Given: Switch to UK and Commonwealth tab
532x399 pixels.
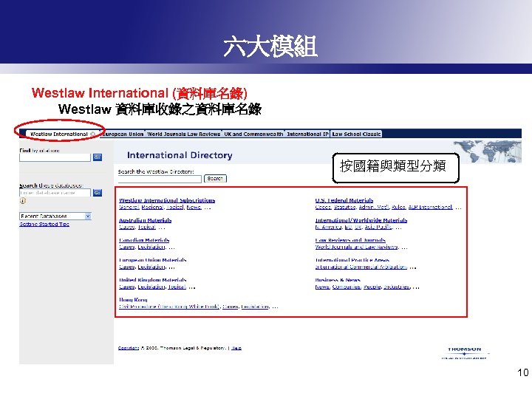Looking at the screenshot, I should coord(253,134).
